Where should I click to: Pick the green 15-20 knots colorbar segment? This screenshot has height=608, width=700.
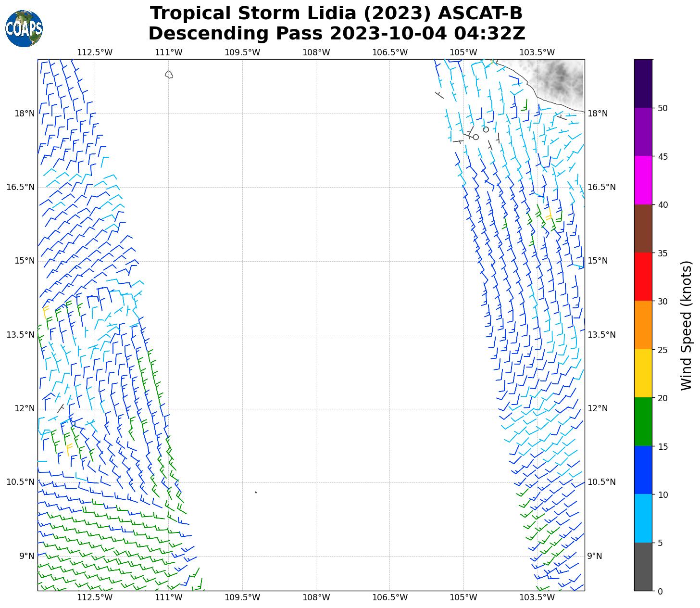pyautogui.click(x=643, y=421)
